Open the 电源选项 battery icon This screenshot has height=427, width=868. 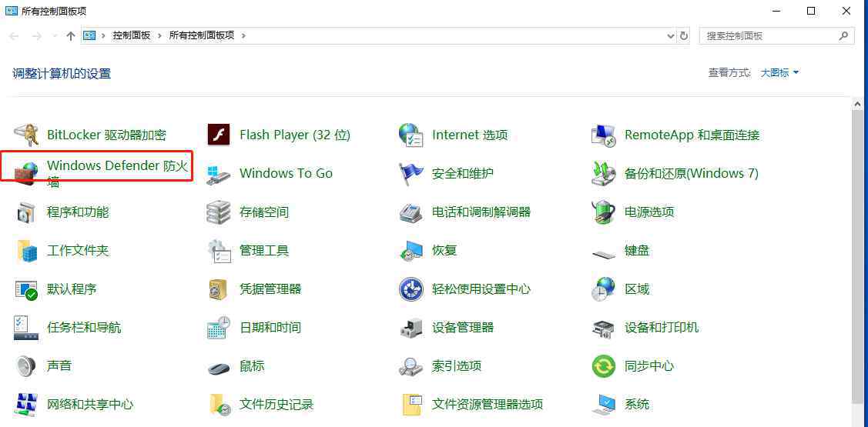603,212
